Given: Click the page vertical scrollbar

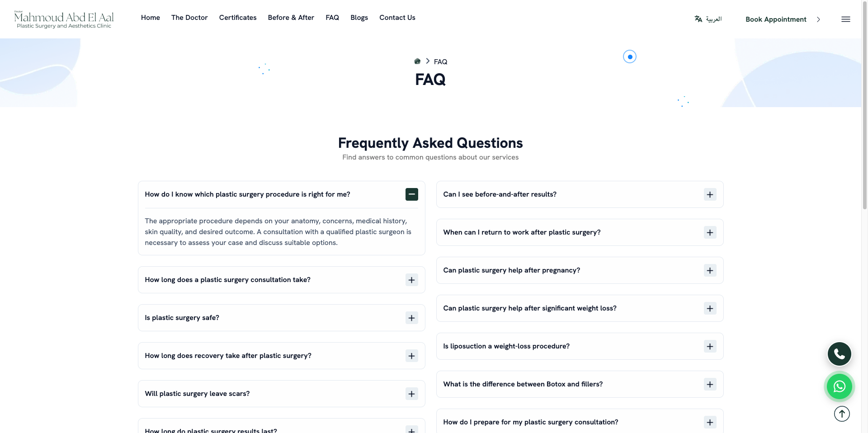Looking at the screenshot, I should point(864,104).
